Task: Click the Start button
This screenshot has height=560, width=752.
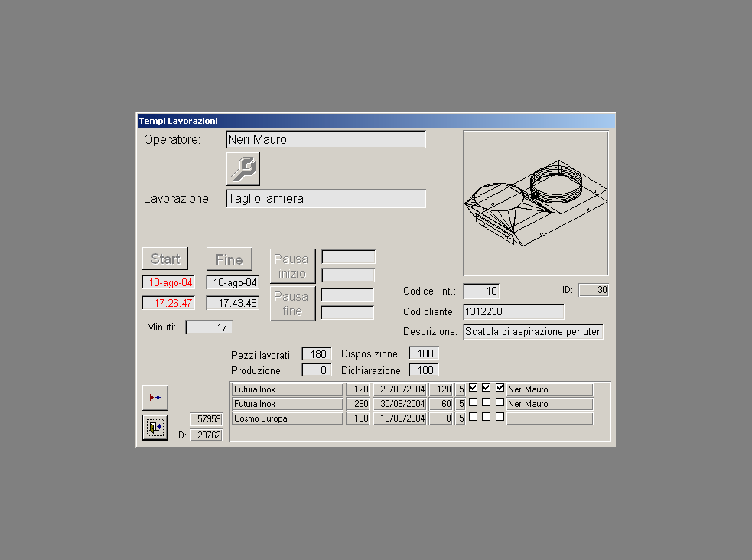Action: click(x=165, y=259)
